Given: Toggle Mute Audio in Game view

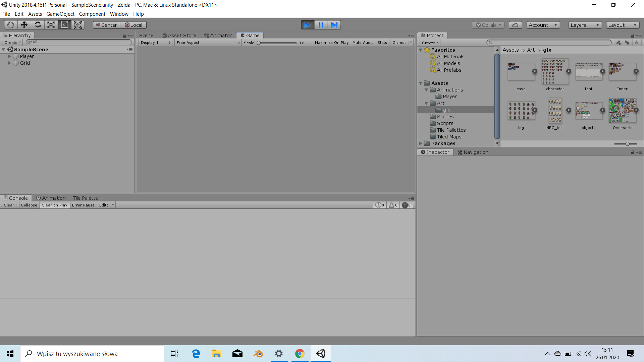Looking at the screenshot, I should tap(363, 43).
